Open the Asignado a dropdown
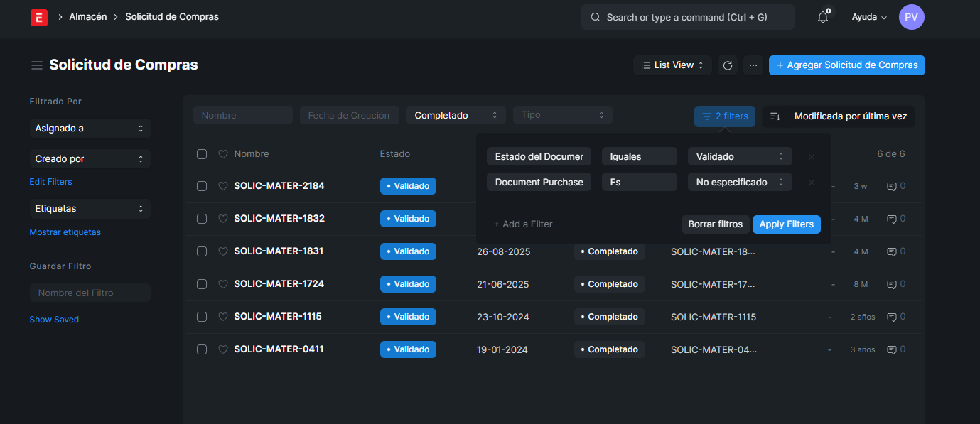Image resolution: width=980 pixels, height=424 pixels. point(90,129)
